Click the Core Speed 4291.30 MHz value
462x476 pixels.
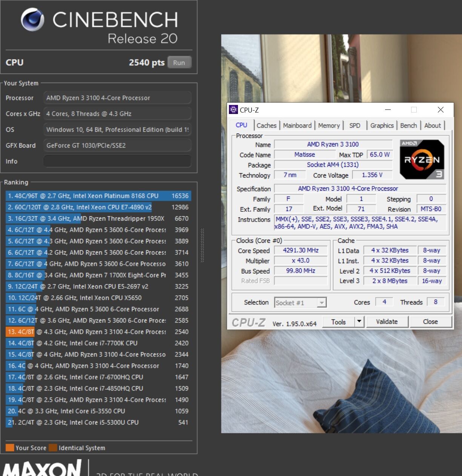click(x=301, y=250)
